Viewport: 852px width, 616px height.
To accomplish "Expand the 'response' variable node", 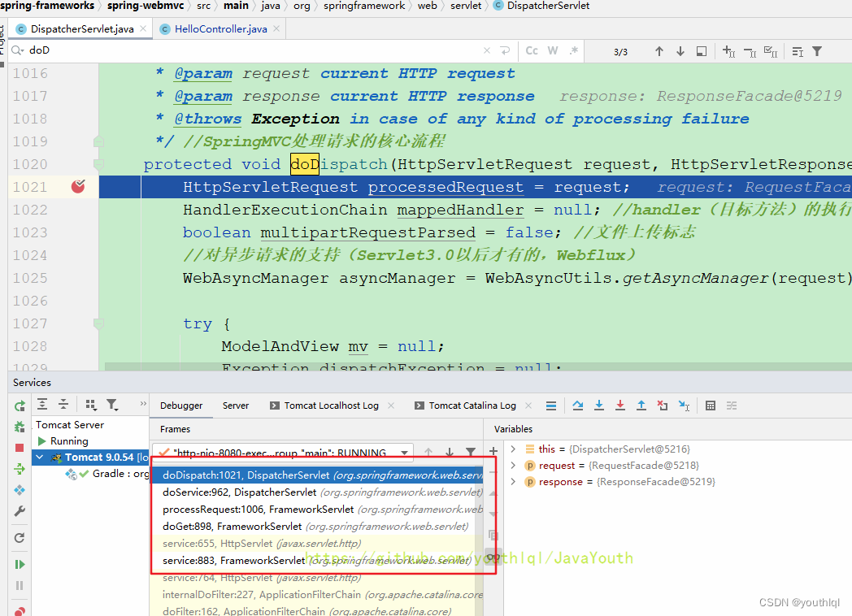I will 513,481.
